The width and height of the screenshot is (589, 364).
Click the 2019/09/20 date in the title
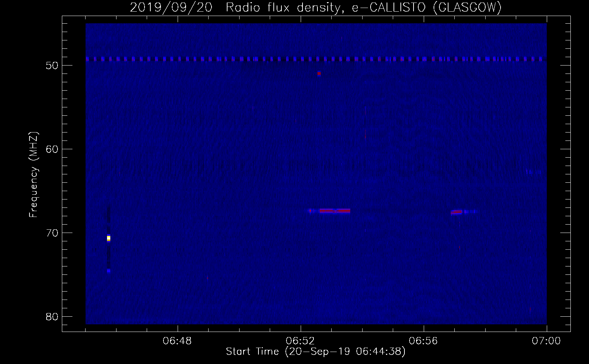(171, 7)
